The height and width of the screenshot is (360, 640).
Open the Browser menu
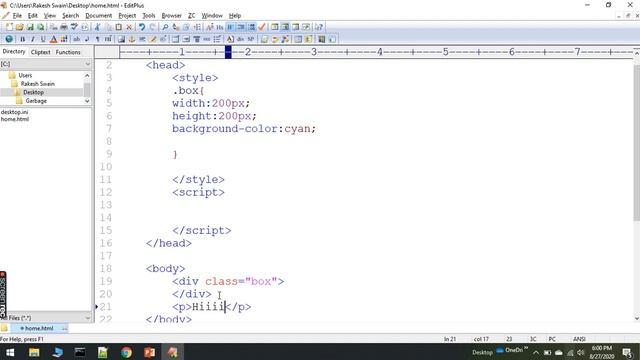(x=171, y=16)
